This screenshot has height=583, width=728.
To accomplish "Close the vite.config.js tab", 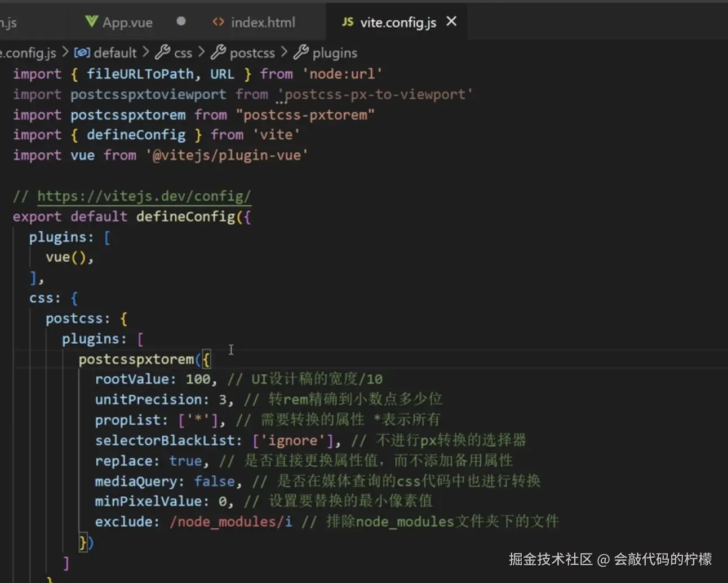I will pos(451,21).
